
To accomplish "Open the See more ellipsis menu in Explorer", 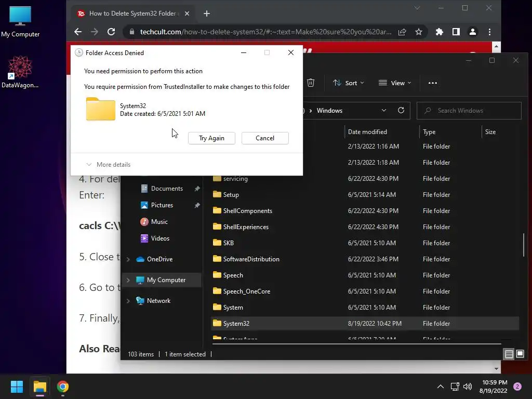I will [x=433, y=83].
